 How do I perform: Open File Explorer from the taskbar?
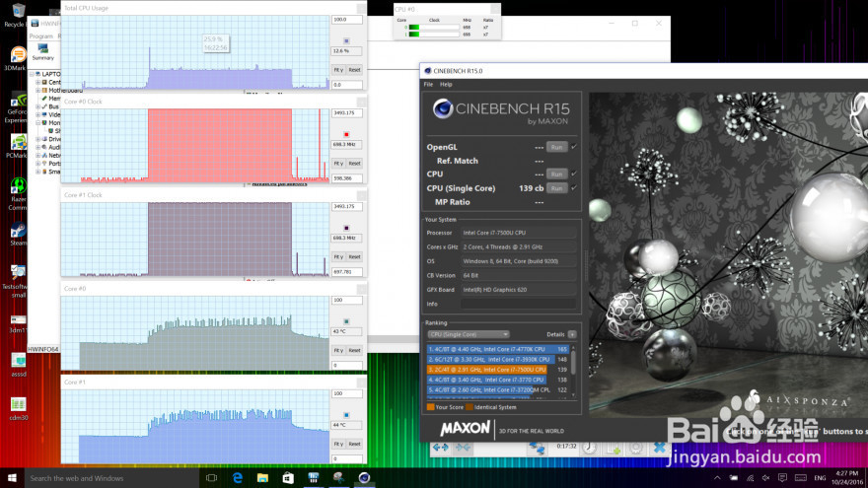(x=262, y=477)
